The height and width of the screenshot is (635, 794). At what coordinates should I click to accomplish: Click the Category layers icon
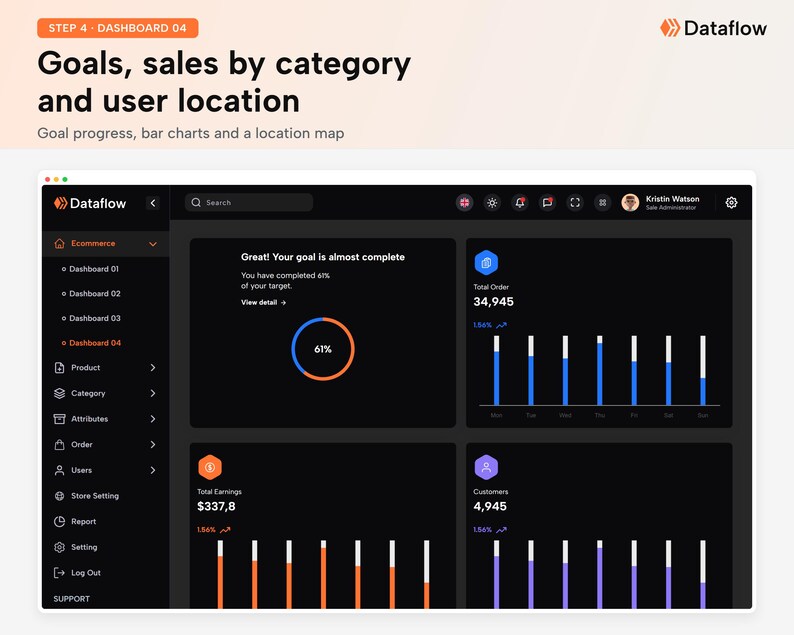pos(59,393)
